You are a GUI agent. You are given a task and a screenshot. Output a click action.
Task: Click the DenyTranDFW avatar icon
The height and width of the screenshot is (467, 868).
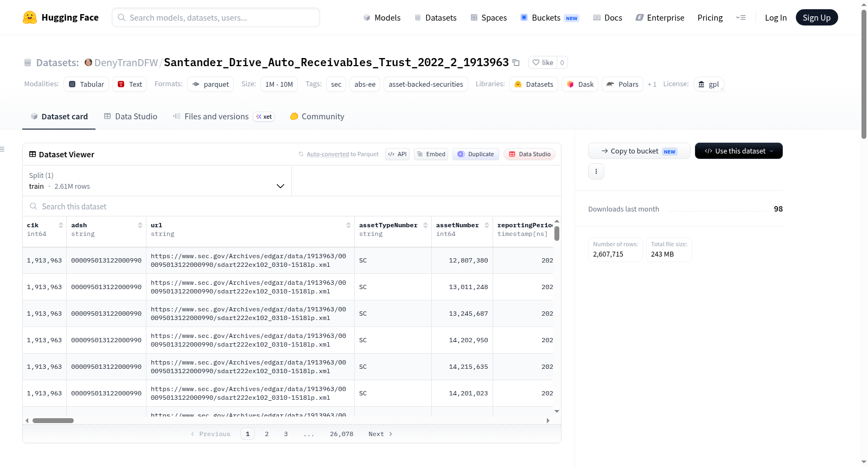[x=88, y=62]
